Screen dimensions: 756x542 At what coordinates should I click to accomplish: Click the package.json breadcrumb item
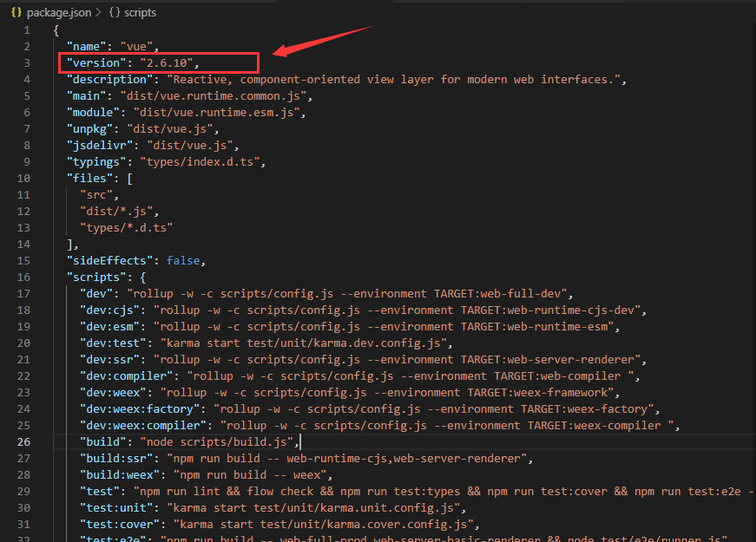point(59,12)
